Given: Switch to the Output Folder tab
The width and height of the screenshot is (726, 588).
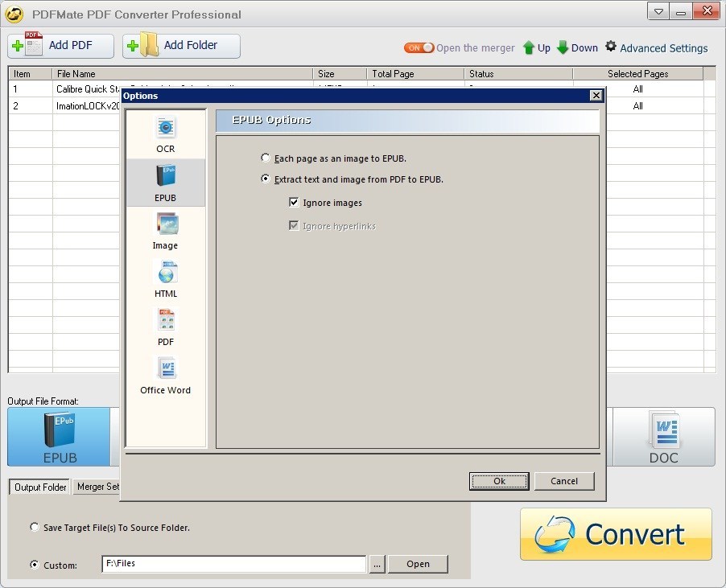Looking at the screenshot, I should pos(39,487).
